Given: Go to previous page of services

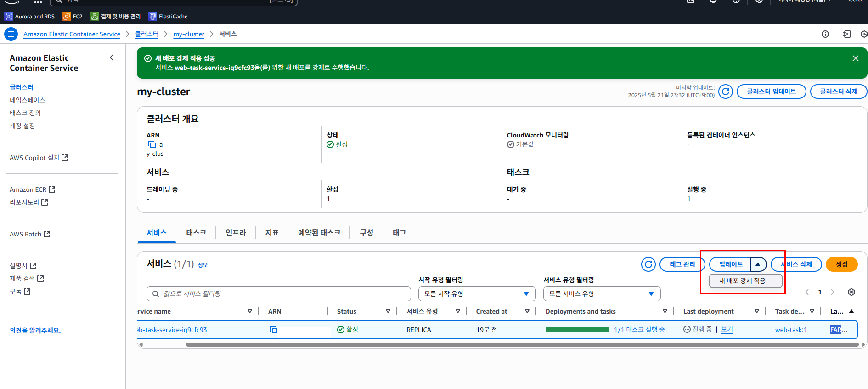Looking at the screenshot, I should pos(807,292).
